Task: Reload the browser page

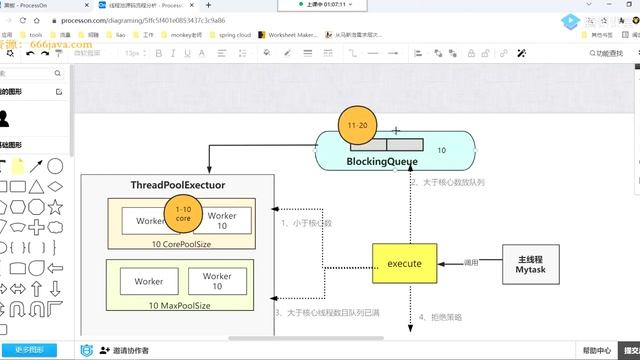Action: 23,20
